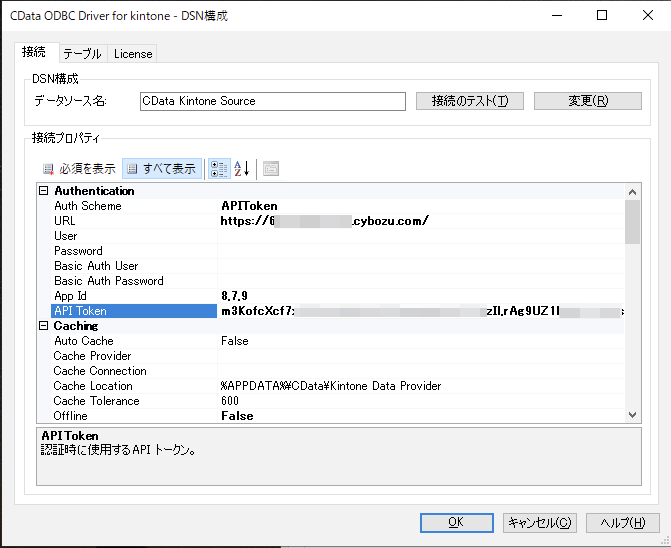Collapse the Authentication category

click(44, 191)
